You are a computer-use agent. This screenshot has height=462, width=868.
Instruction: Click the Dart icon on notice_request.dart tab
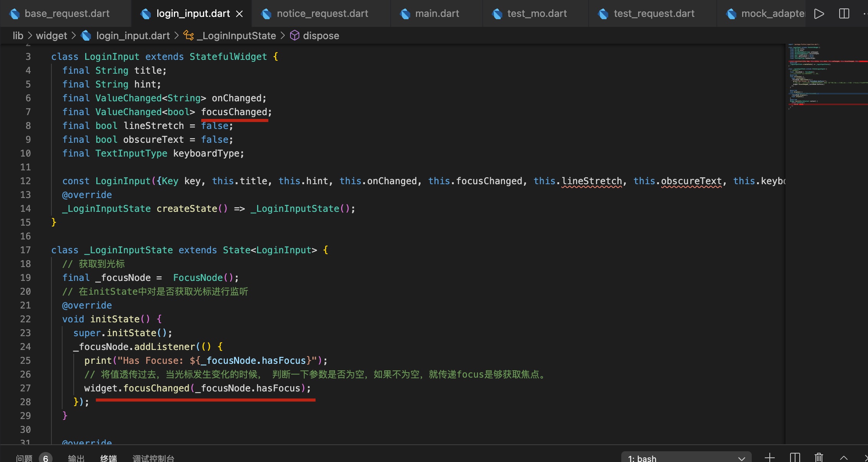coord(266,14)
